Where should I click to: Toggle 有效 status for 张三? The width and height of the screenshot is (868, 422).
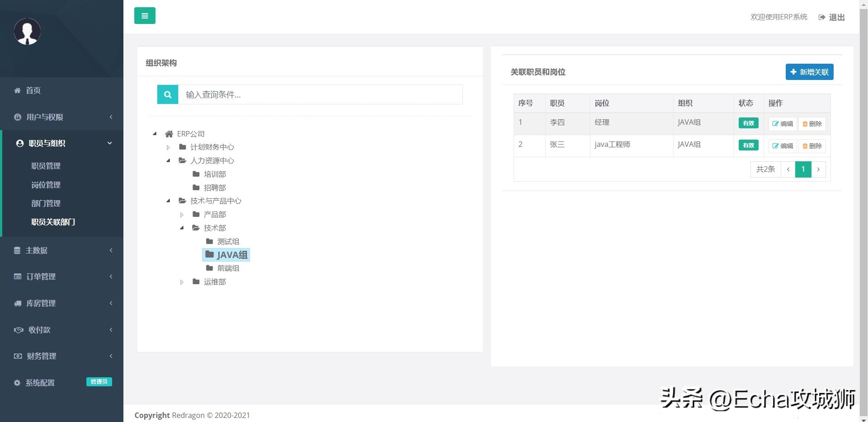748,145
